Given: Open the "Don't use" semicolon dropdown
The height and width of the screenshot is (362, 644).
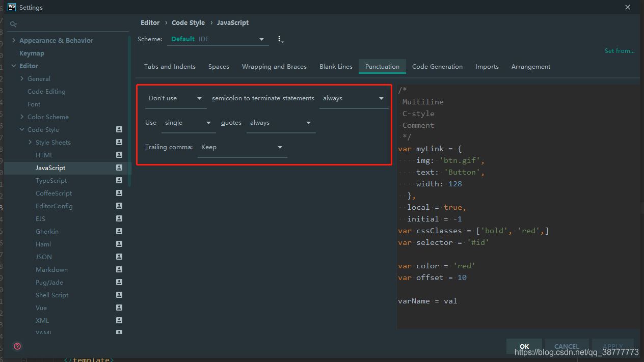Looking at the screenshot, I should [x=176, y=98].
